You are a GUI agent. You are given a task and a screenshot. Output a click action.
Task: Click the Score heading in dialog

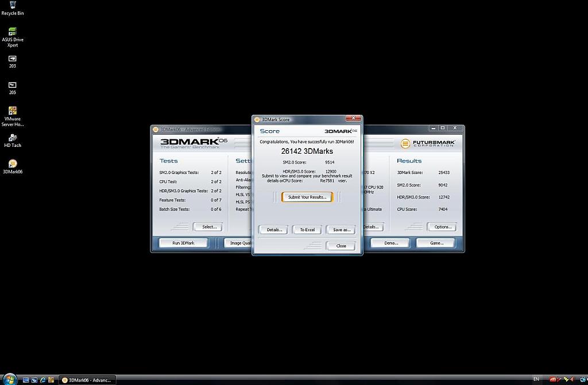click(x=270, y=131)
